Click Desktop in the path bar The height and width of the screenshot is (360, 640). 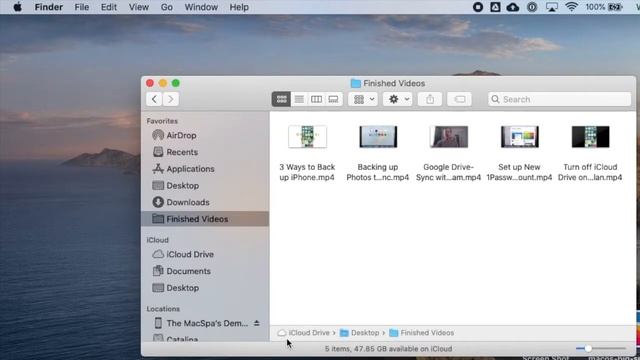(x=360, y=333)
